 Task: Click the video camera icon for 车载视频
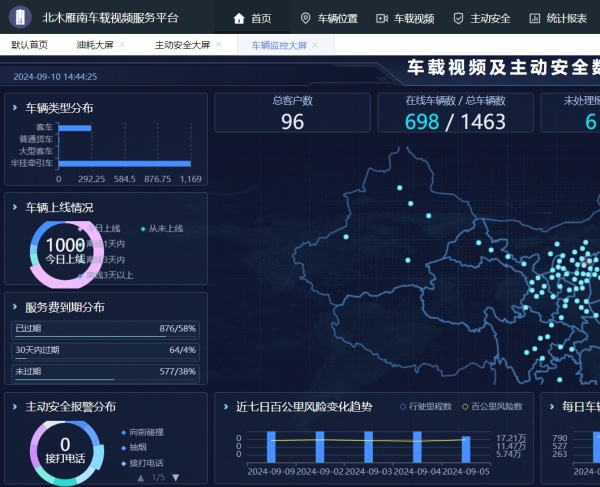381,18
